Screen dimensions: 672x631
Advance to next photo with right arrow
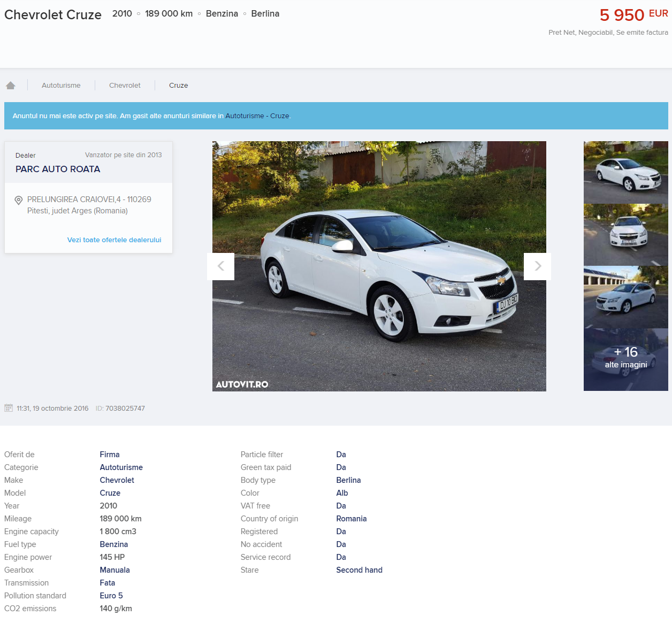pos(537,266)
